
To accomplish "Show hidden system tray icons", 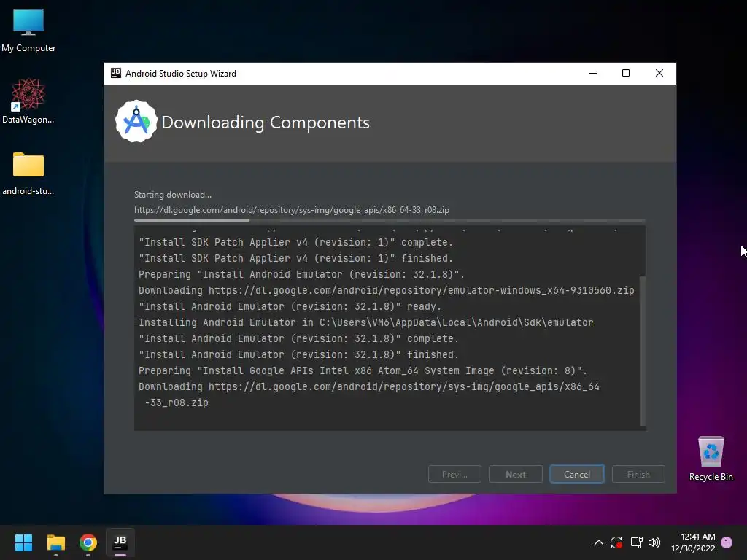I will tap(598, 542).
